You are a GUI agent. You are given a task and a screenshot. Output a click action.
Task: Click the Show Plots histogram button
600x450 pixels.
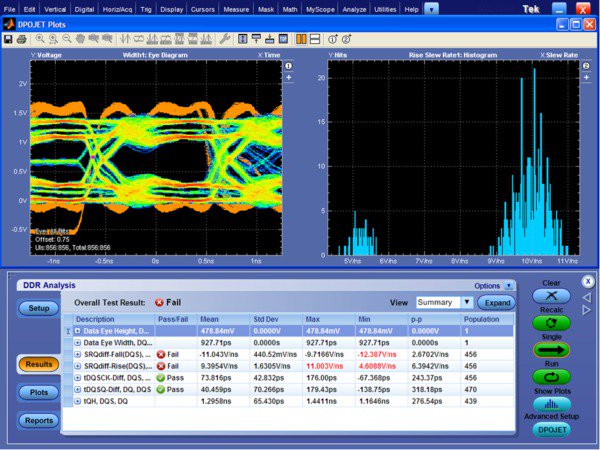point(551,404)
